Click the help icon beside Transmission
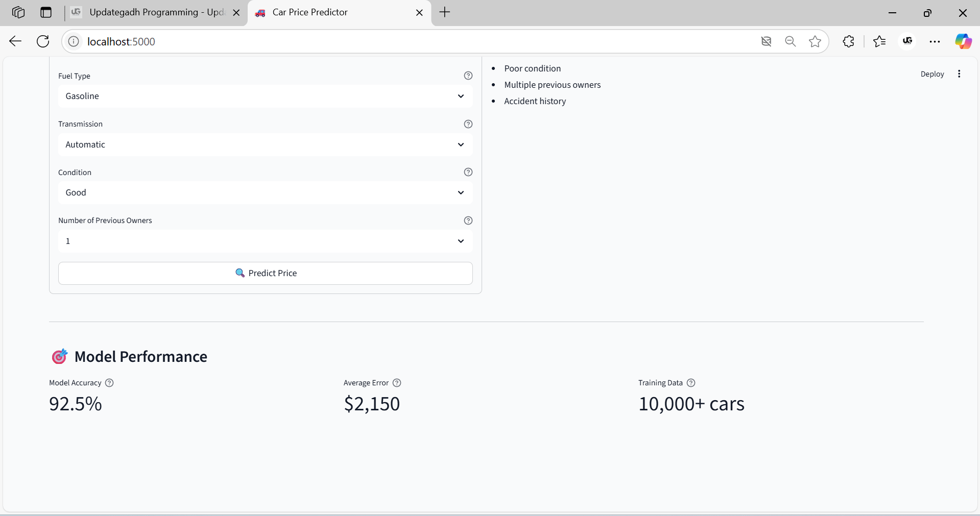The image size is (980, 516). [x=468, y=124]
